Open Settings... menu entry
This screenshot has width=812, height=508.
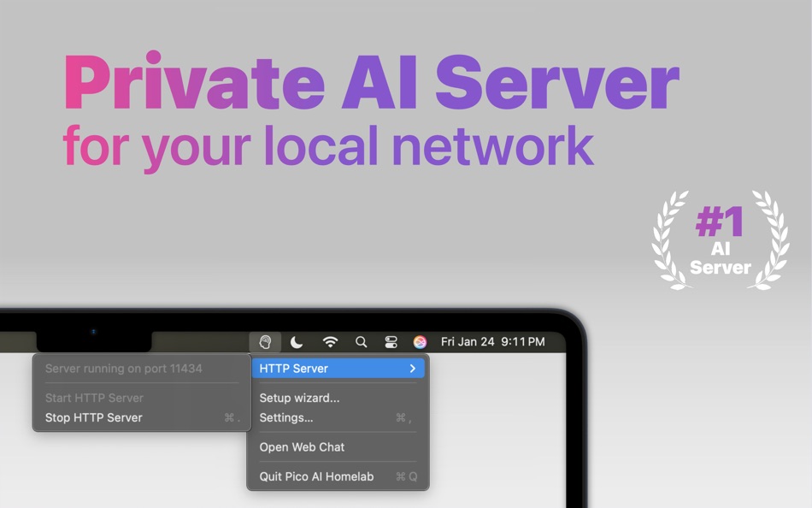click(x=338, y=418)
